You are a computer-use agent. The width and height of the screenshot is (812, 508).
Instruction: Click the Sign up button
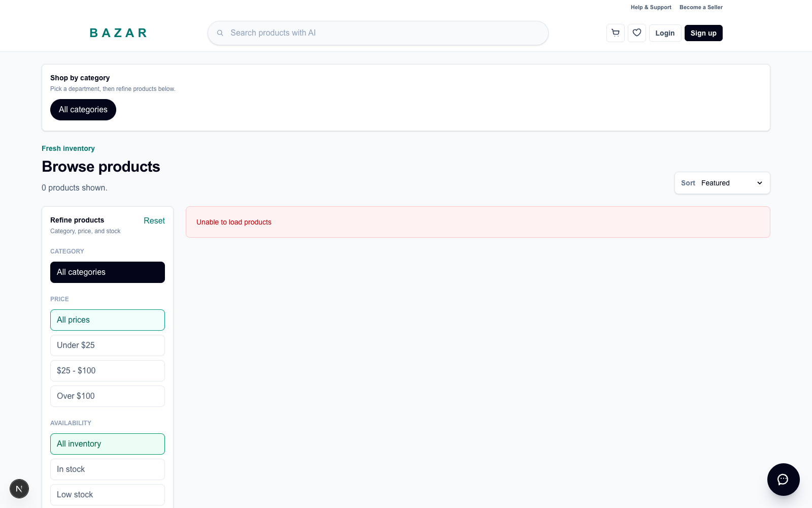[x=703, y=33]
